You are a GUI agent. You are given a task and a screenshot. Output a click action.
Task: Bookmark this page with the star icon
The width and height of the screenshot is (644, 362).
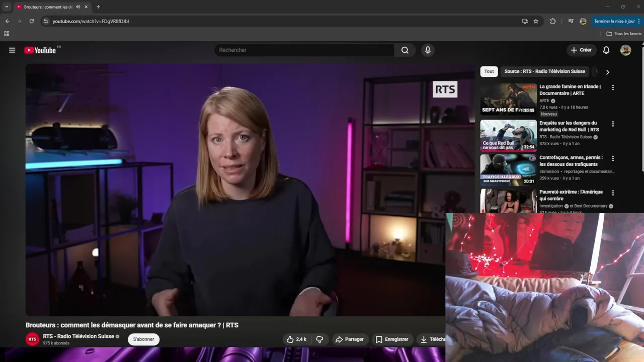(x=536, y=21)
